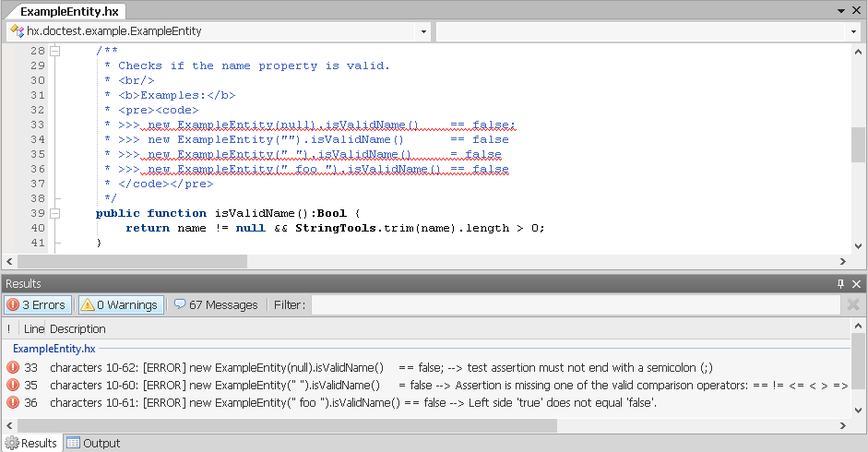Open the tab list dropdown arrow
The image size is (868, 452).
[x=841, y=10]
